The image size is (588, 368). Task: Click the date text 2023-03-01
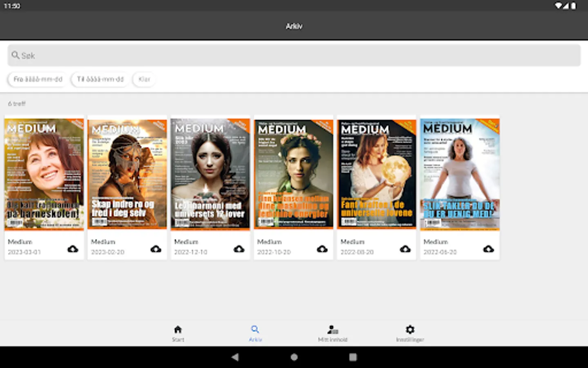pyautogui.click(x=24, y=252)
